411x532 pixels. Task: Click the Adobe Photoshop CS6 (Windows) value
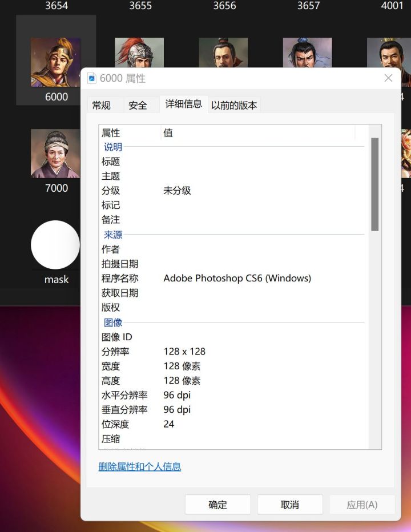[x=237, y=278]
